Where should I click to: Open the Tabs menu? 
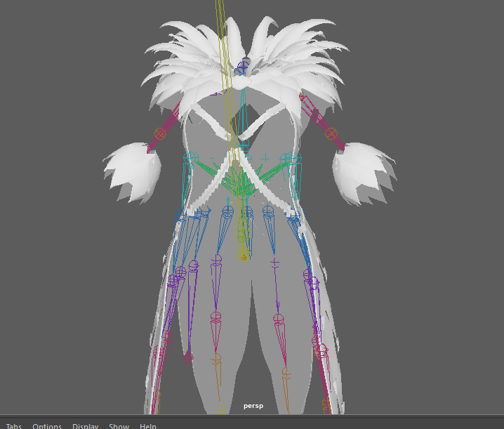tap(13, 425)
